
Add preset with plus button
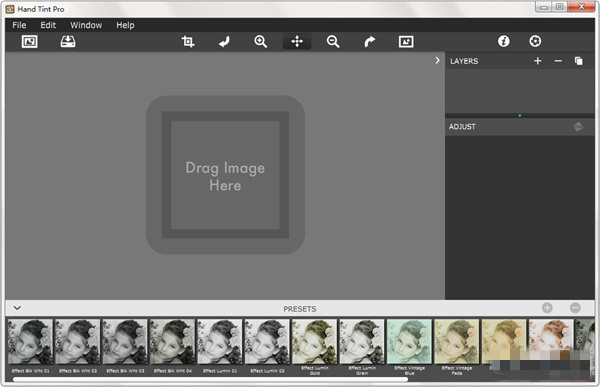coord(547,308)
